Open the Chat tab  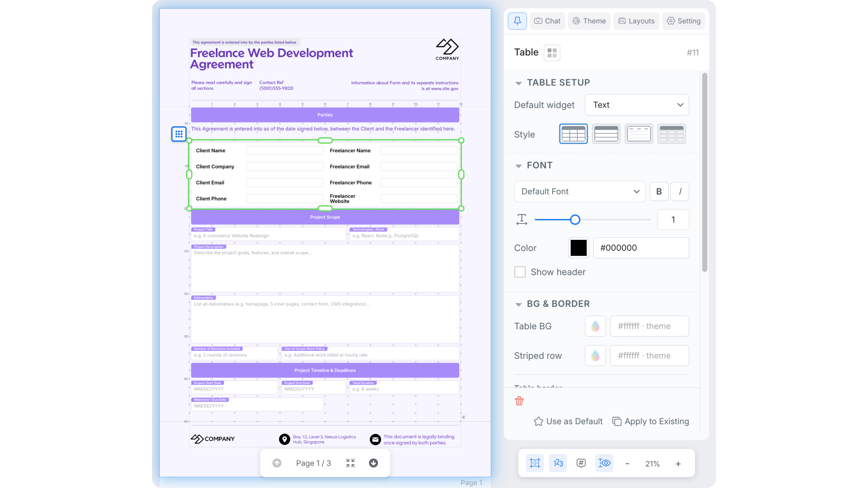click(x=547, y=21)
